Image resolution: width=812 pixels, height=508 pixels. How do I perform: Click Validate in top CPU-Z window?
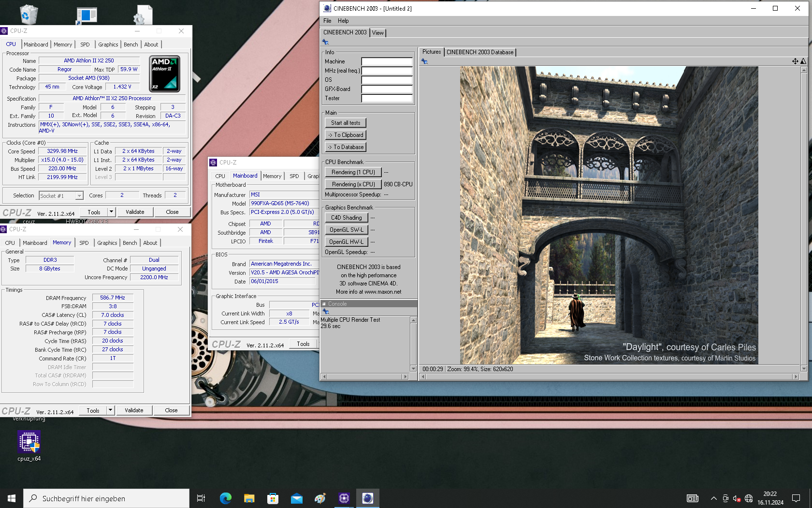[x=135, y=212]
